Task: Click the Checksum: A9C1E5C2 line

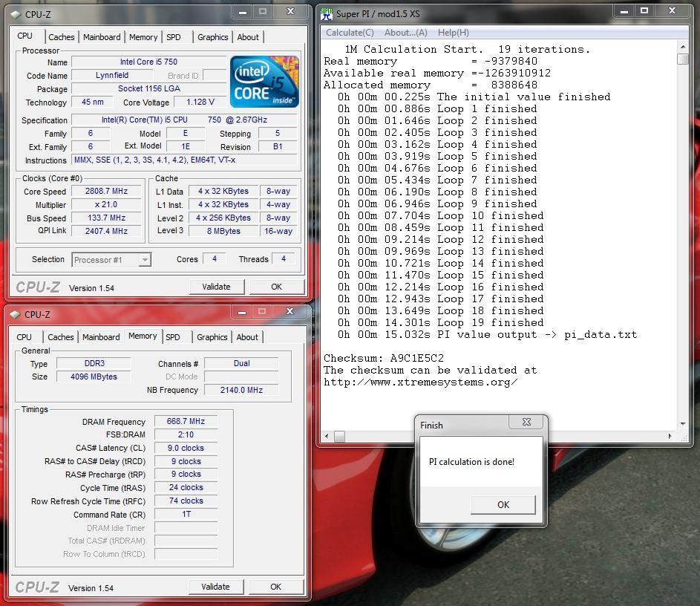Action: (x=384, y=358)
